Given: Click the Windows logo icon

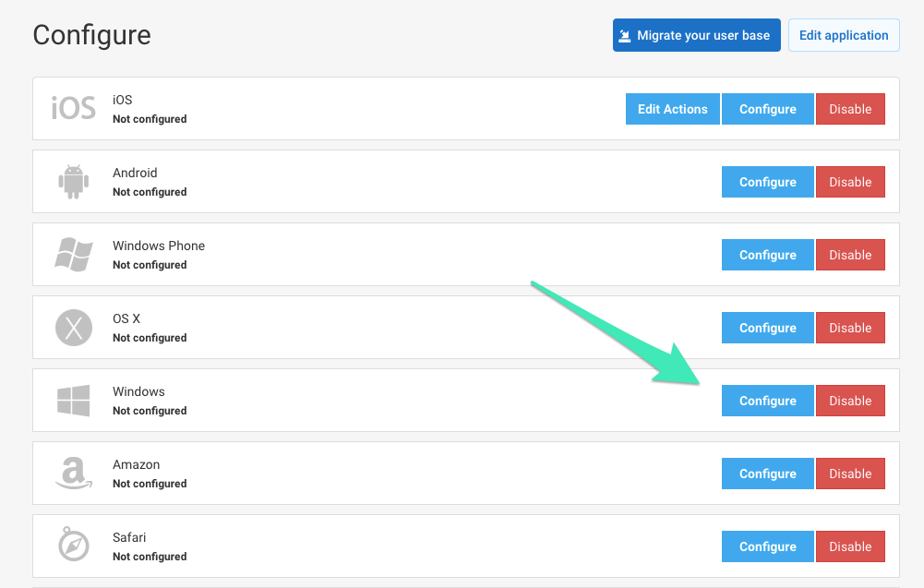Looking at the screenshot, I should tap(74, 401).
